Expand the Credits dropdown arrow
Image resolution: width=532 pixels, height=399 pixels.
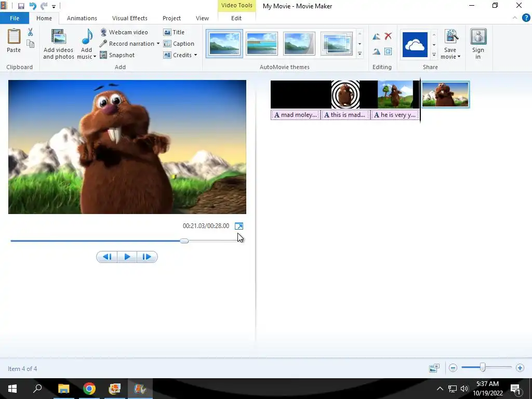195,55
